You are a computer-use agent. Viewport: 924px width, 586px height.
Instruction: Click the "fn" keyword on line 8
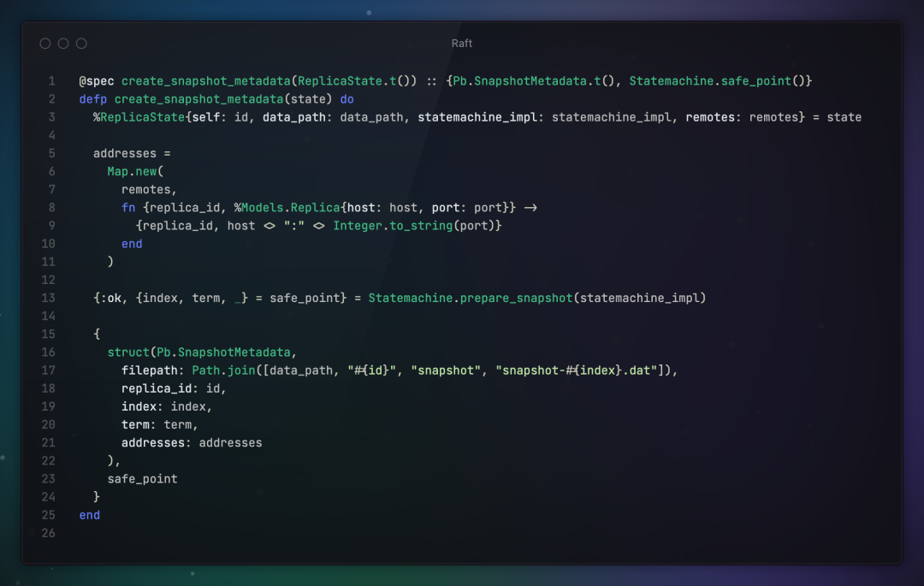pyautogui.click(x=128, y=208)
